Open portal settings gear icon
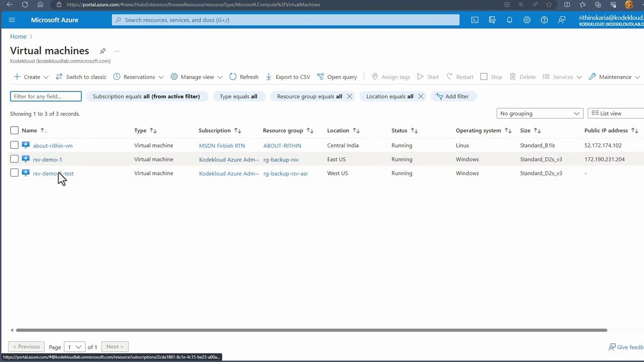 pyautogui.click(x=527, y=20)
